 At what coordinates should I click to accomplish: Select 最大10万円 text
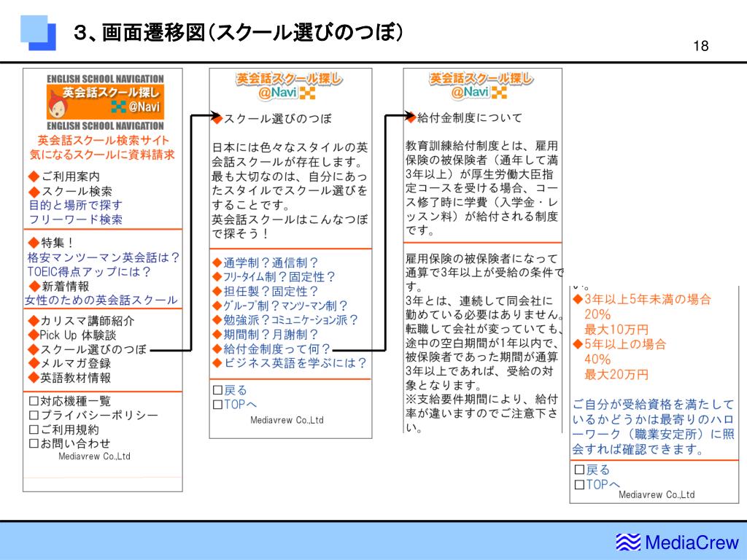(616, 330)
